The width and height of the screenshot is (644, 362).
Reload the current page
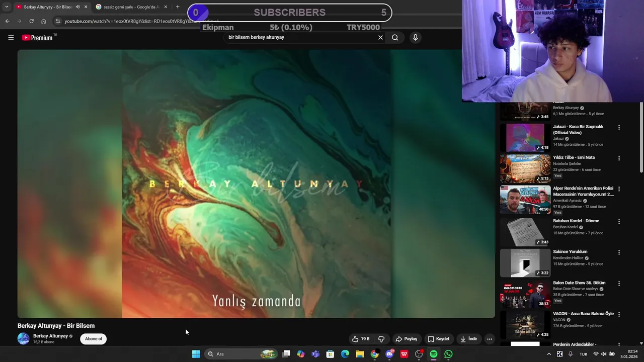coord(31,21)
